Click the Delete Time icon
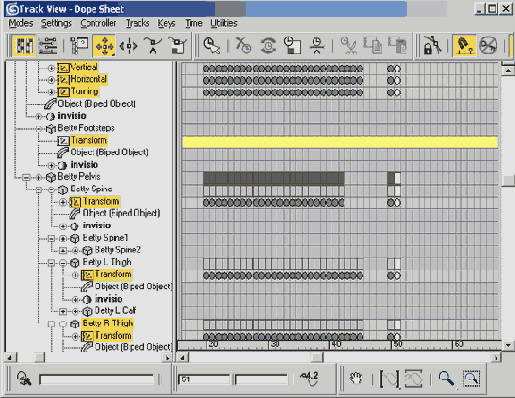Image resolution: width=515 pixels, height=398 pixels. [243, 45]
